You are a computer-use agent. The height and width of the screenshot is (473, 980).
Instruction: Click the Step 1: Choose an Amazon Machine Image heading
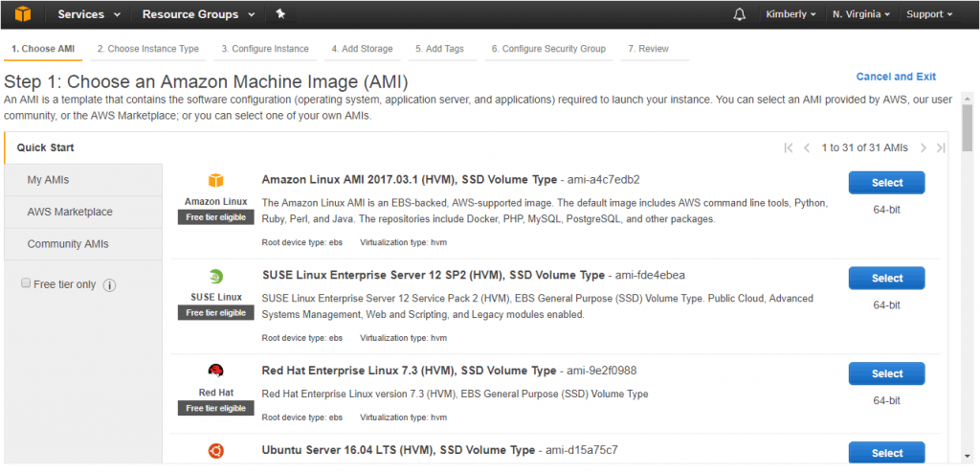[x=207, y=82]
